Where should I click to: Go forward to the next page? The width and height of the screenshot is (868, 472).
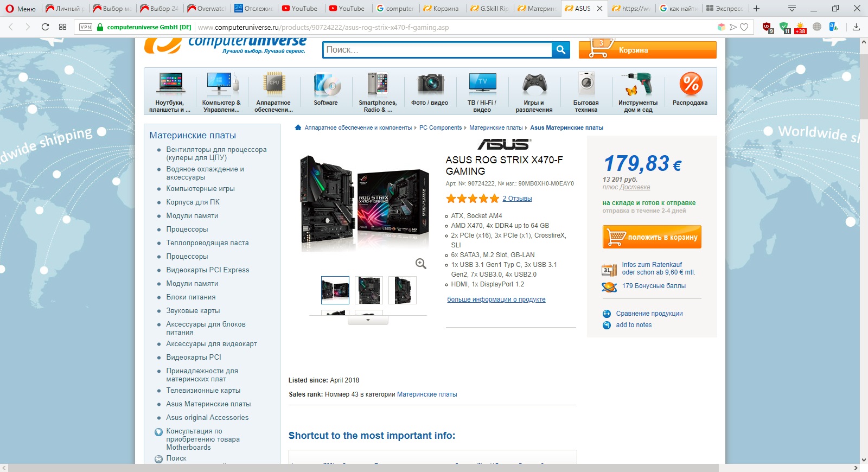coord(28,27)
